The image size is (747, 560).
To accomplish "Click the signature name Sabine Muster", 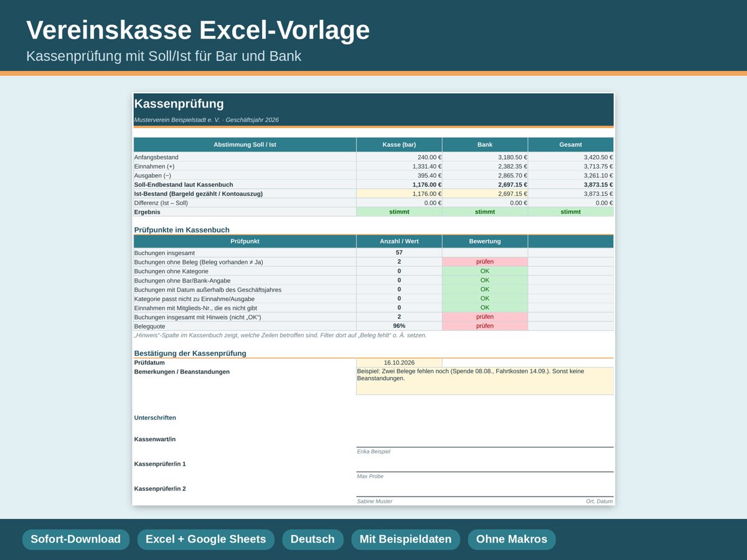I will (x=375, y=502).
